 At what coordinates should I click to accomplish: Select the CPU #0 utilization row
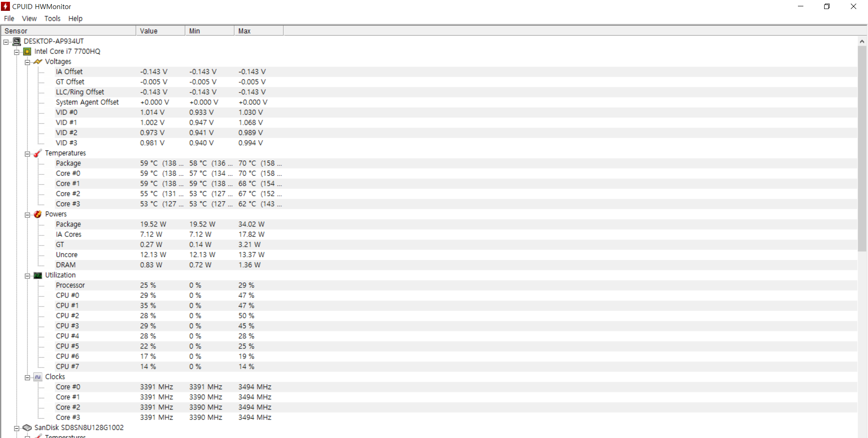[x=456, y=296]
